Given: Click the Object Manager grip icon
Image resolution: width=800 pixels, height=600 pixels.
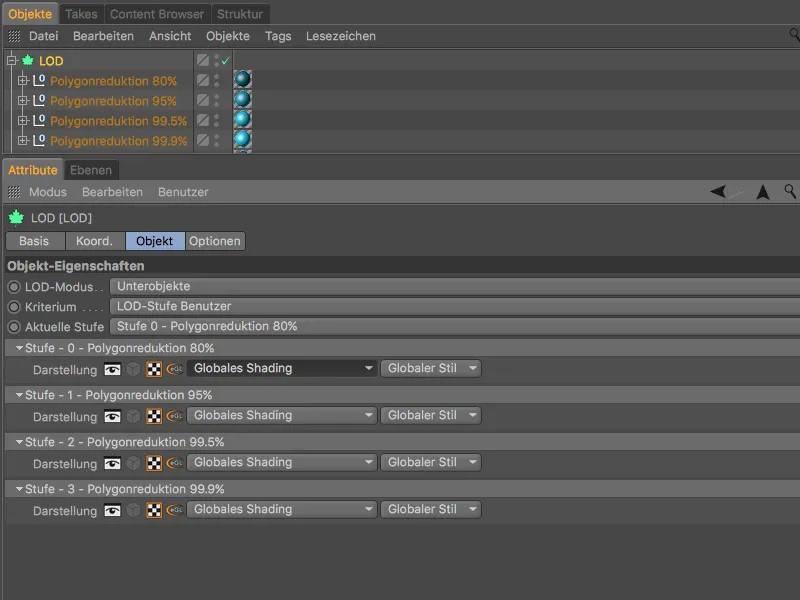Looking at the screenshot, I should coord(14,36).
